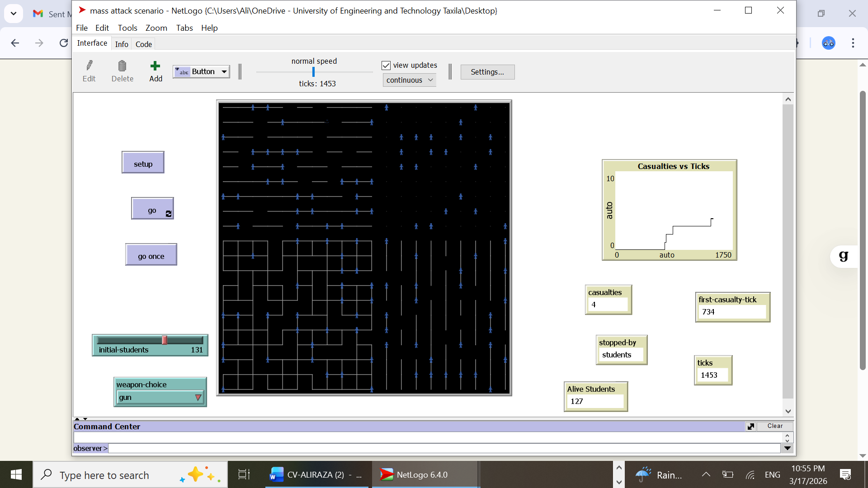868x488 pixels.
Task: Click the Command Center expand arrows icon
Action: [x=750, y=427]
